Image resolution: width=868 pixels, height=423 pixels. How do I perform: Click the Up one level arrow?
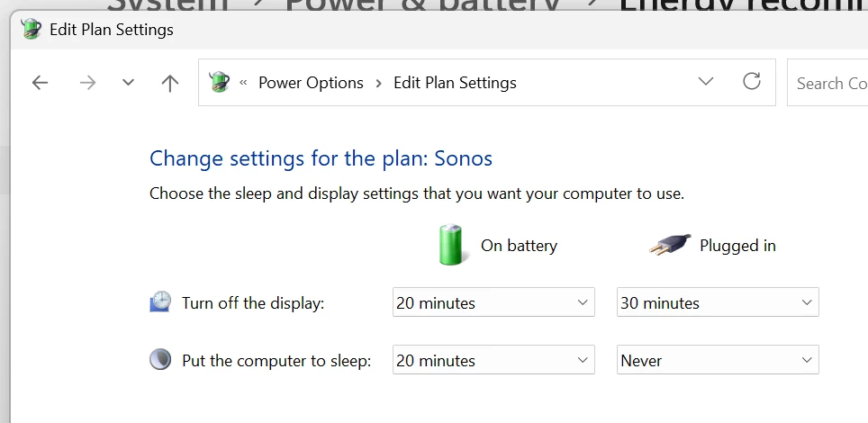(169, 83)
